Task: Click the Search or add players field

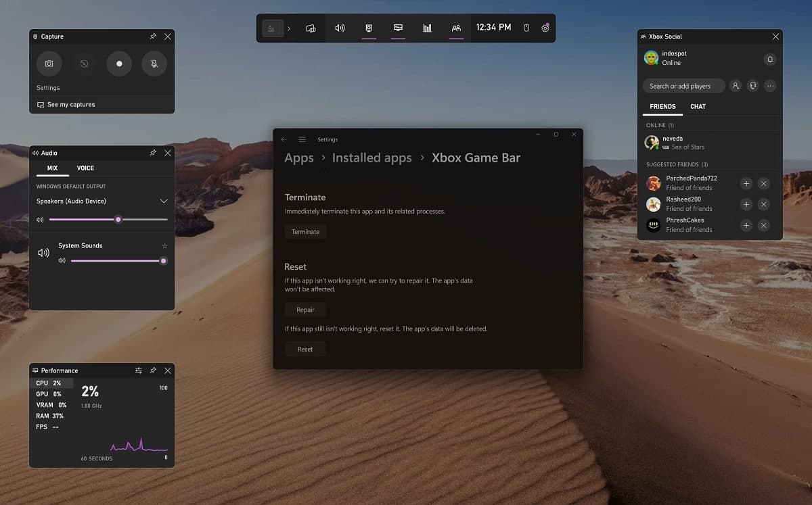Action: coord(683,86)
